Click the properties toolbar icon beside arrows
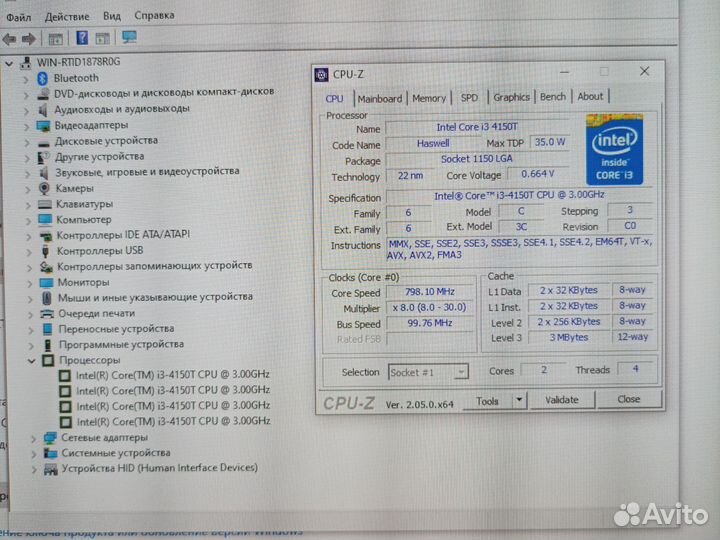 point(56,39)
